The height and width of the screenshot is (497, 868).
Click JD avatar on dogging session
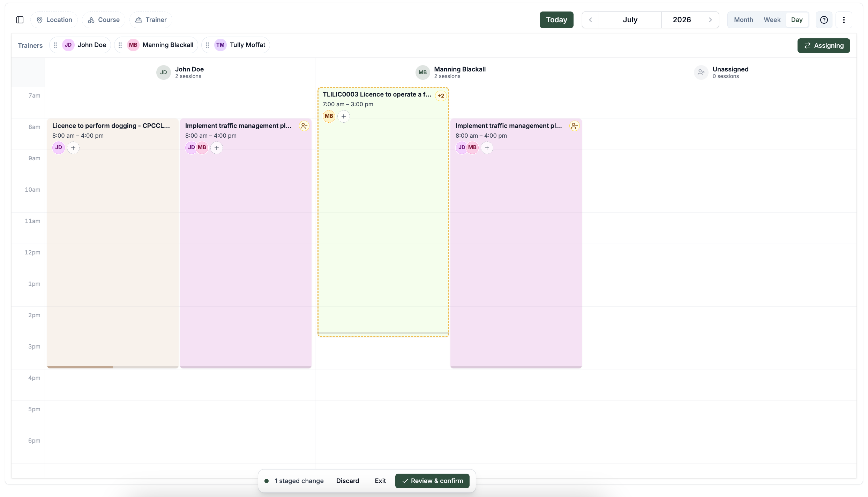tap(59, 147)
